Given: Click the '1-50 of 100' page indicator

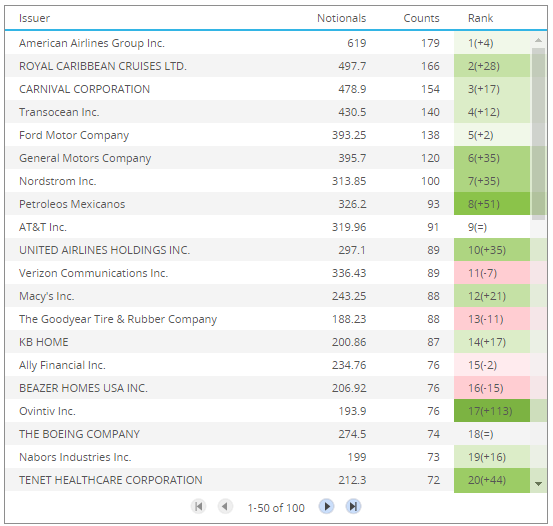Looking at the screenshot, I should coord(276,508).
